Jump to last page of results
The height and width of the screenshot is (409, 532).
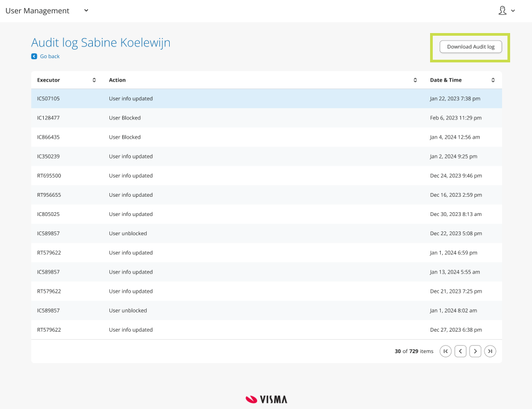(490, 351)
